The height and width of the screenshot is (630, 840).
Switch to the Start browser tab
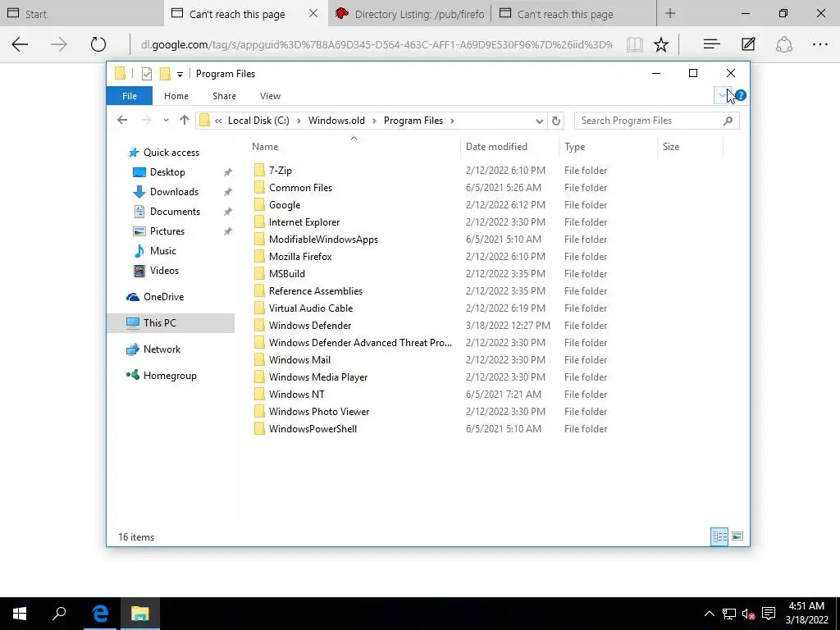(x=81, y=13)
